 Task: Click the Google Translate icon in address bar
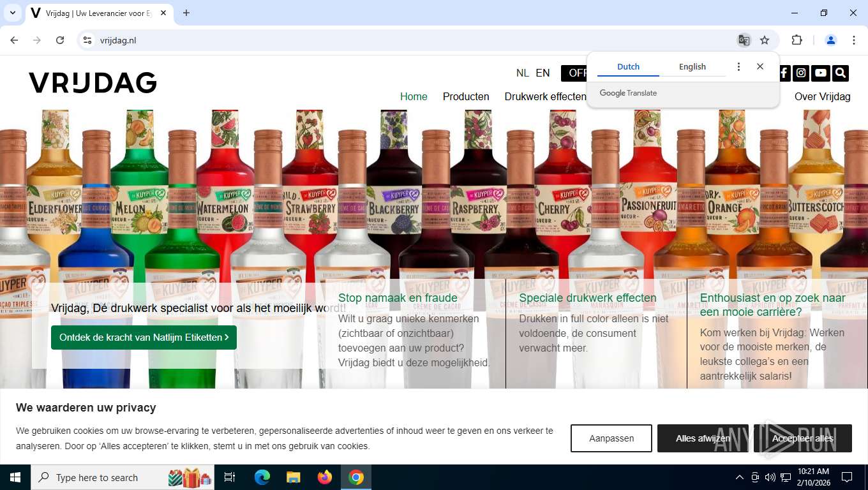point(744,40)
